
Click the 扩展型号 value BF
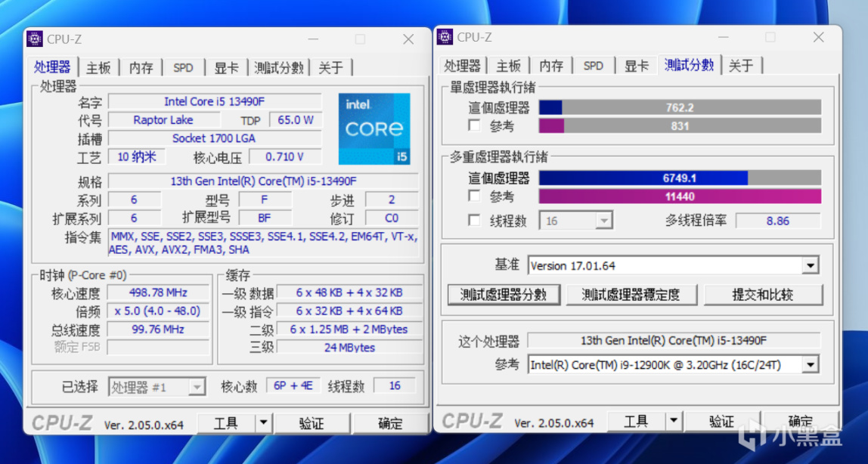pyautogui.click(x=265, y=218)
